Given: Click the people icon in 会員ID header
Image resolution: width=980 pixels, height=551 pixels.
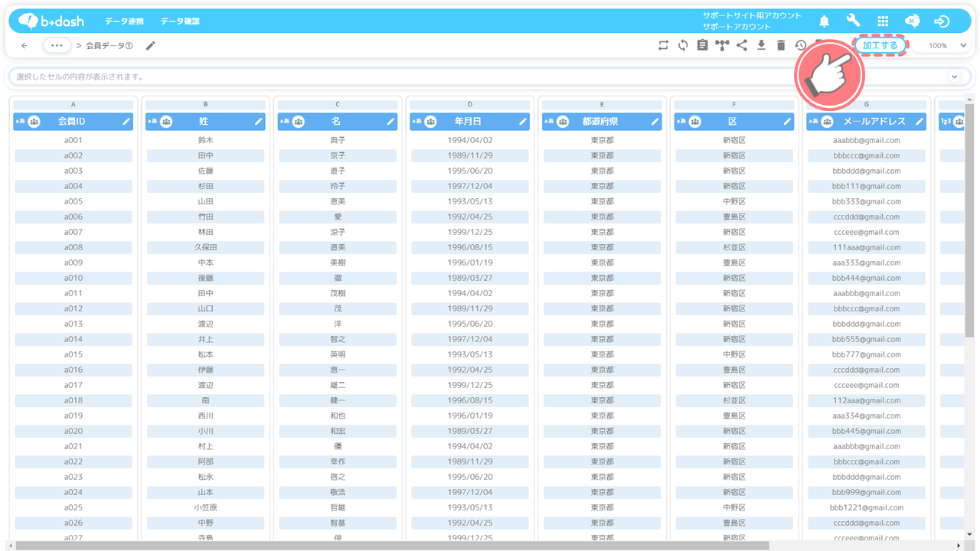Looking at the screenshot, I should (34, 122).
